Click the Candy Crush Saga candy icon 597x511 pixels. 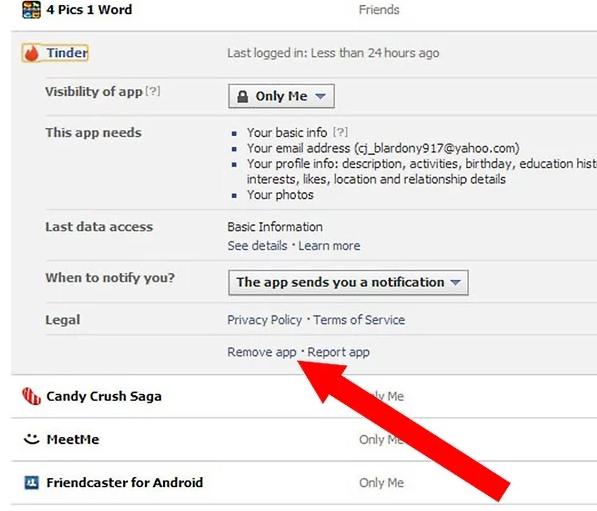(x=31, y=396)
